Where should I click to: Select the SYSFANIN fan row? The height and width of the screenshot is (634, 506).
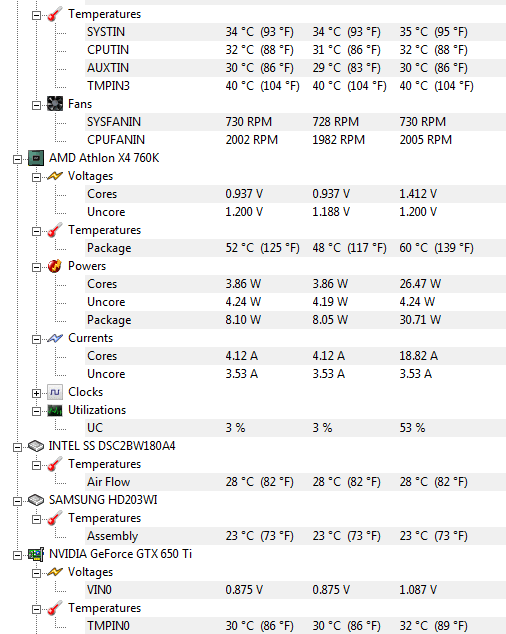295,122
